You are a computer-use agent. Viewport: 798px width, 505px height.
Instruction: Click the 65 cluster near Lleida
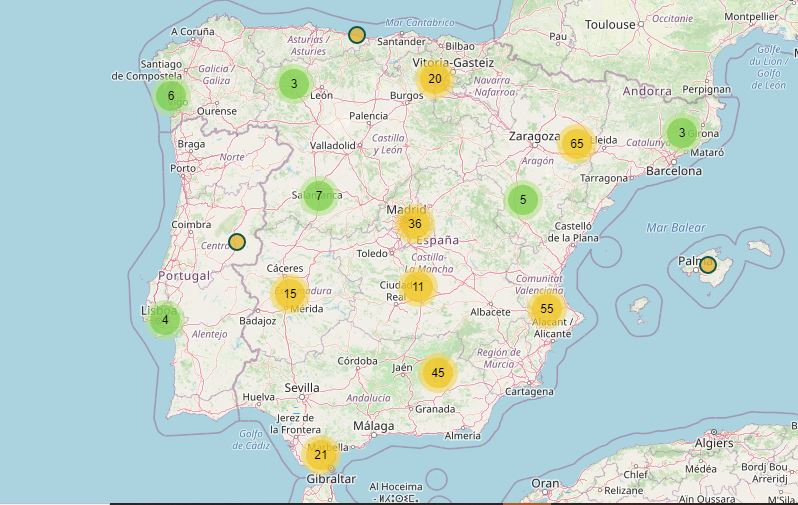point(577,144)
